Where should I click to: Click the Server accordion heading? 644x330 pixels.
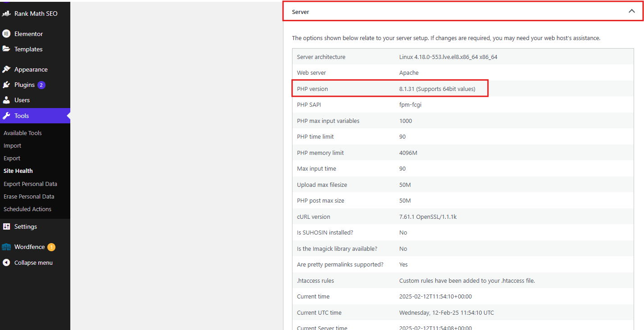[x=301, y=12]
